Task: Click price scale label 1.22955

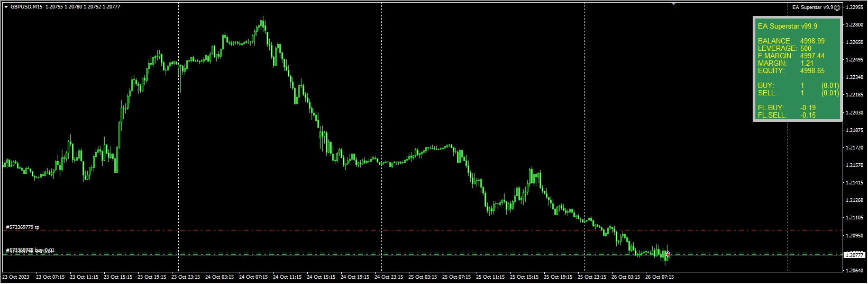Action: 855,7
